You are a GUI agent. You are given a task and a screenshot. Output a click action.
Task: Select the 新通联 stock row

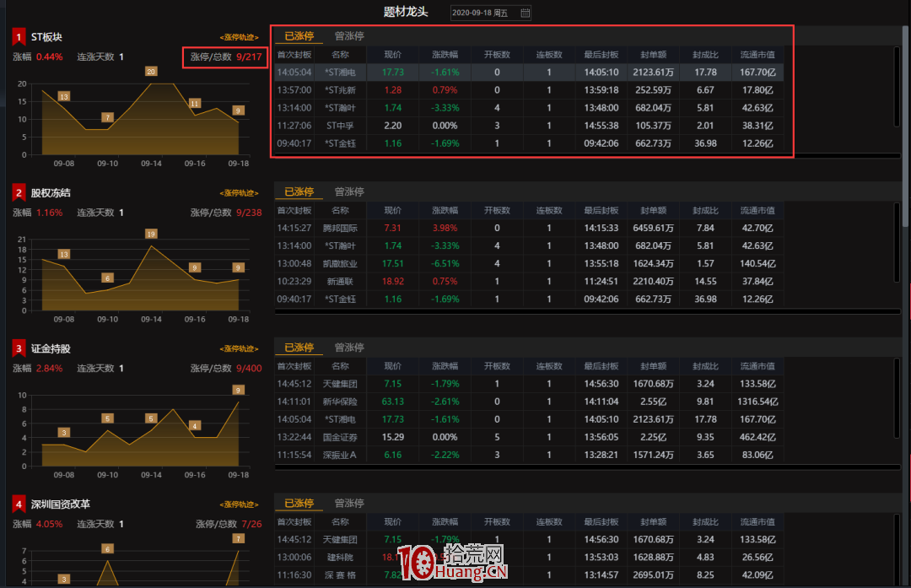point(529,281)
